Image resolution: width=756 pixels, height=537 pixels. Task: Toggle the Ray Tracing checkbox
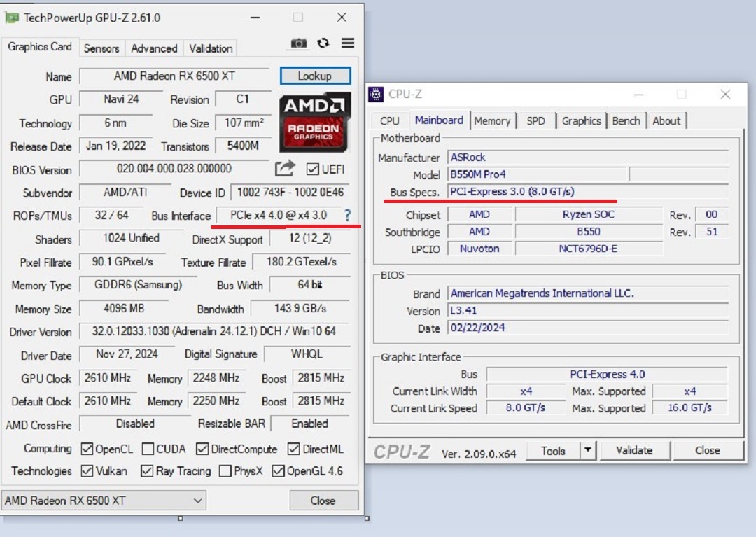coord(147,471)
